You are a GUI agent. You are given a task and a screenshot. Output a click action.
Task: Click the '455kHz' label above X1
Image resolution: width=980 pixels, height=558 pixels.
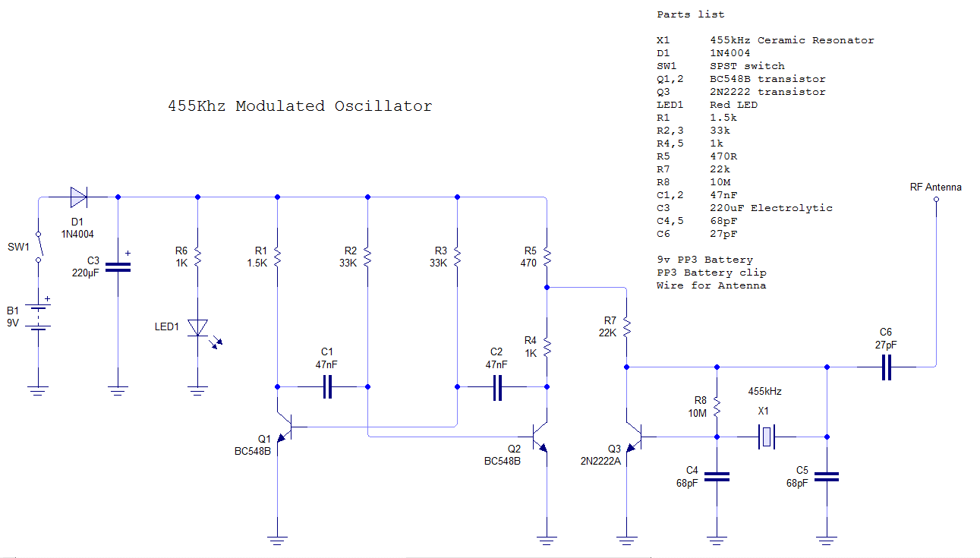(764, 392)
